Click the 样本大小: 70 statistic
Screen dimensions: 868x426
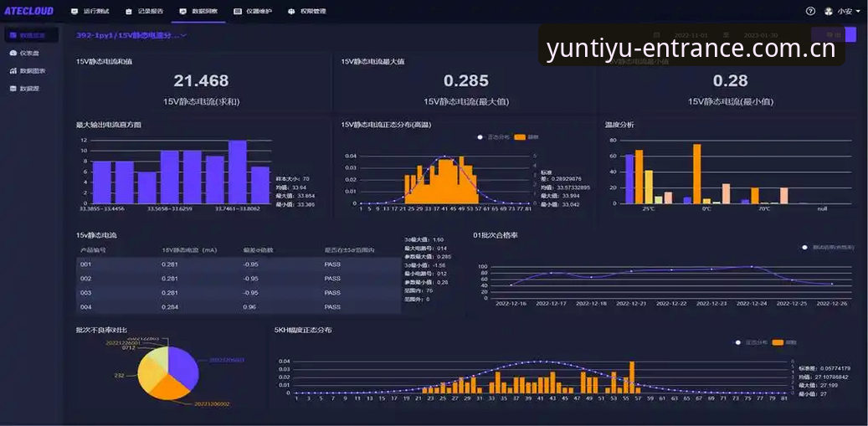coord(292,179)
